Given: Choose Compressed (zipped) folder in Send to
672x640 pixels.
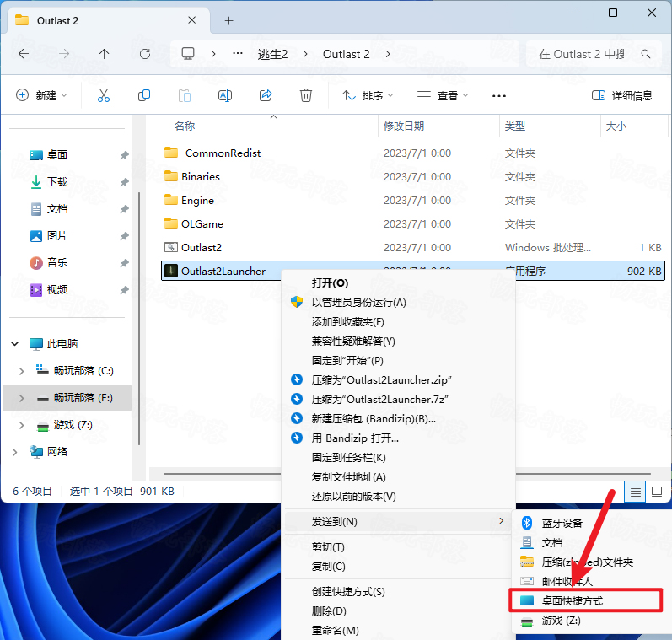Looking at the screenshot, I should click(587, 562).
